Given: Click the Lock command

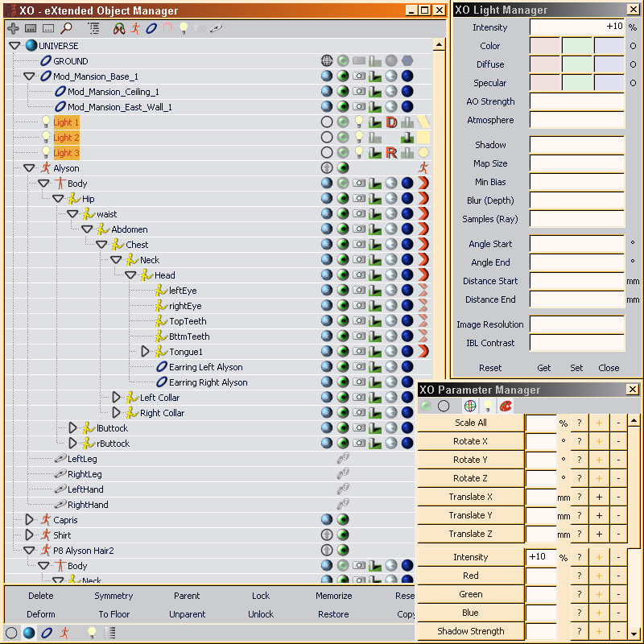Looking at the screenshot, I should tap(261, 596).
